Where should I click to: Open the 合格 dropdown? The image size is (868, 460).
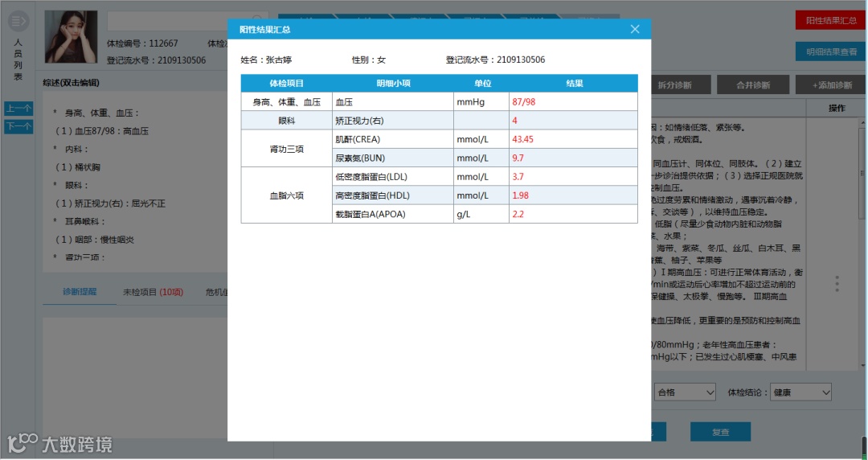tap(685, 392)
